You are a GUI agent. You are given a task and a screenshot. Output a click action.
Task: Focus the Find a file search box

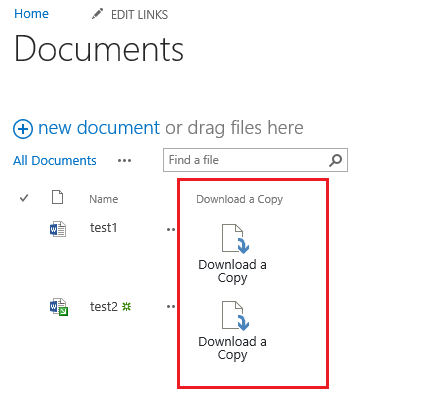[x=255, y=160]
